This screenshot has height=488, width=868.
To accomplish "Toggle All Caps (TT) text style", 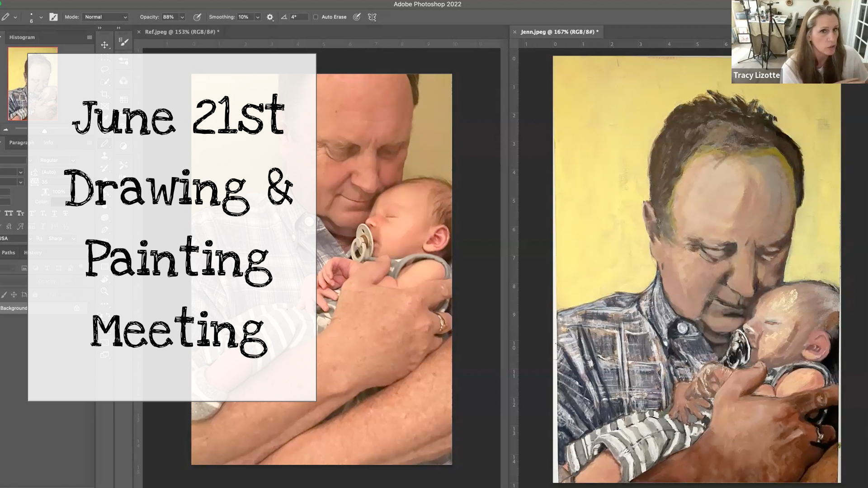I will [x=9, y=213].
